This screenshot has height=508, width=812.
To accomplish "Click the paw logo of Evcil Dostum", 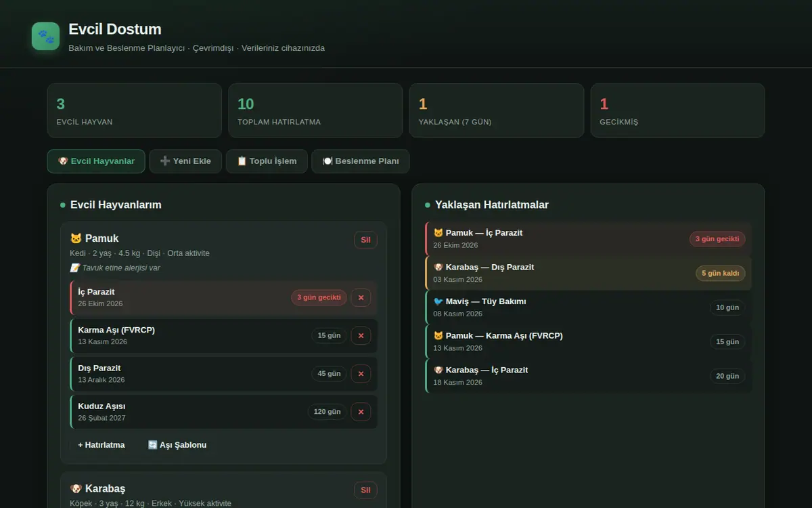I will (45, 36).
